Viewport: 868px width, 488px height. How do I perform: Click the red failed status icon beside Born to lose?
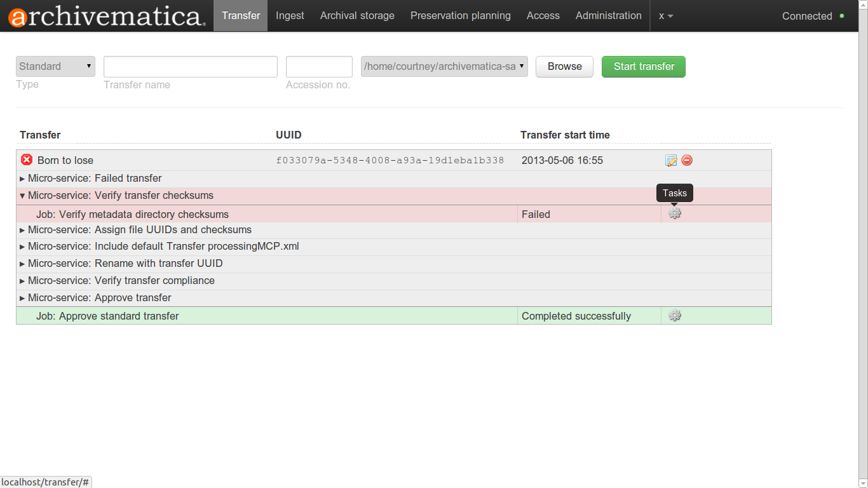(x=27, y=160)
